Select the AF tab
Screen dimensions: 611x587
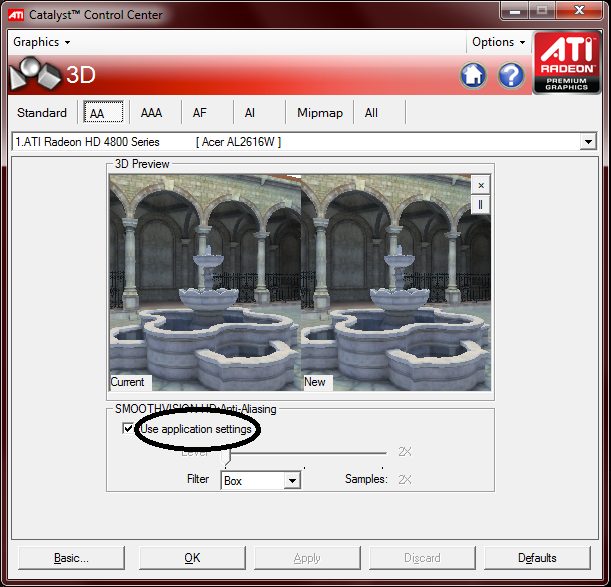tap(200, 113)
